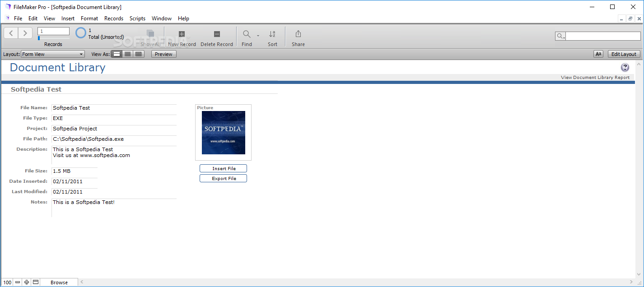Click the FileMaker document icon in the menu bar

7,19
